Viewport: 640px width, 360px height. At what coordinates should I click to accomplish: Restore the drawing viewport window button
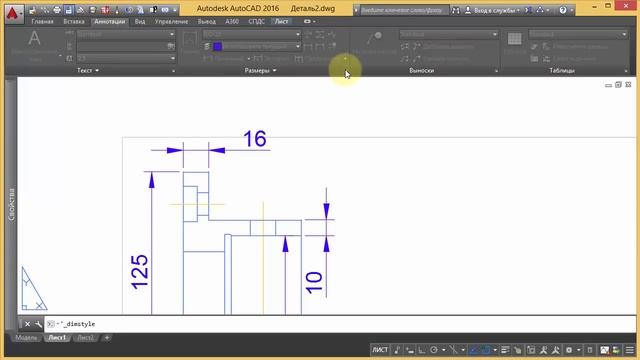tap(618, 84)
